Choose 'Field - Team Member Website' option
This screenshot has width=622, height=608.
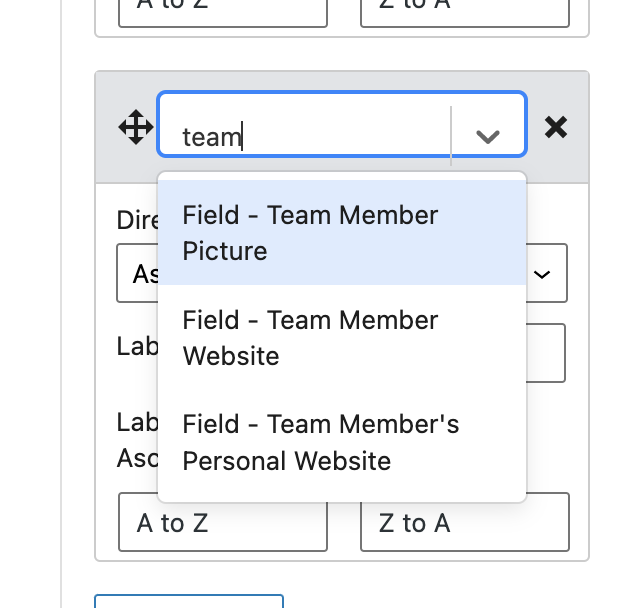pos(342,338)
